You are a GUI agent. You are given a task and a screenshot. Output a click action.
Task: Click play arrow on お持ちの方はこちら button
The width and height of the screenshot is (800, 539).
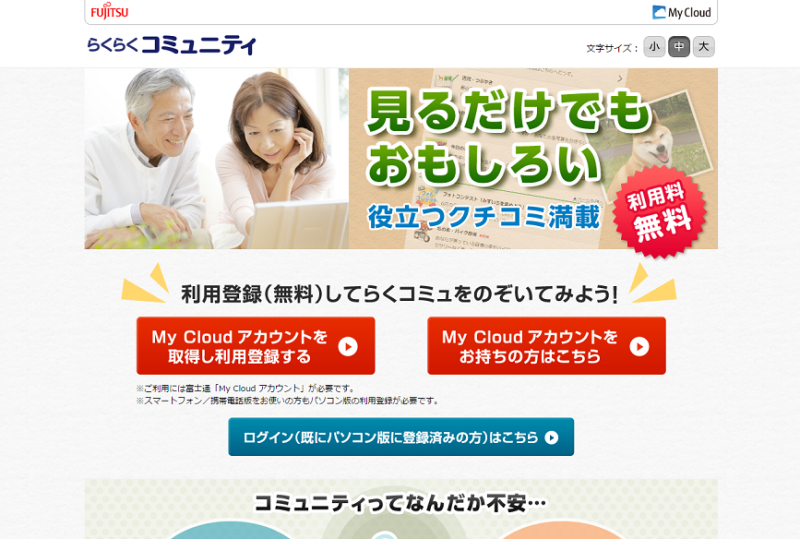[x=639, y=347]
